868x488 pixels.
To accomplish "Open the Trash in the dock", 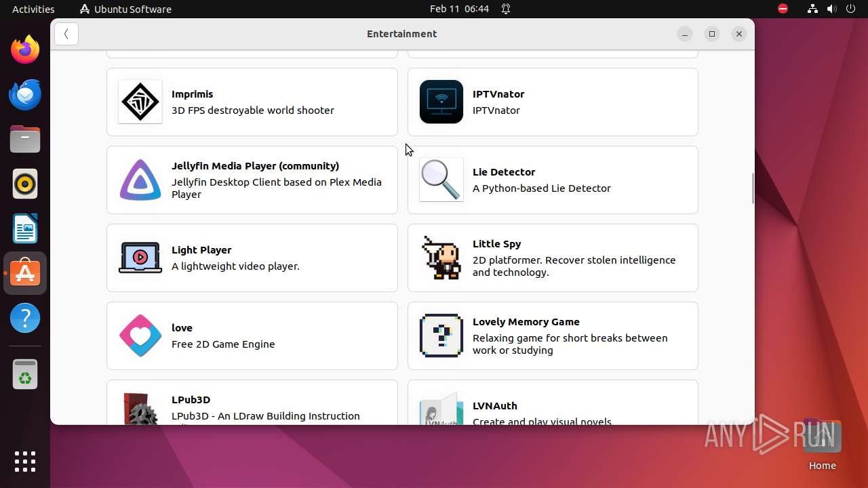I will tap(25, 374).
